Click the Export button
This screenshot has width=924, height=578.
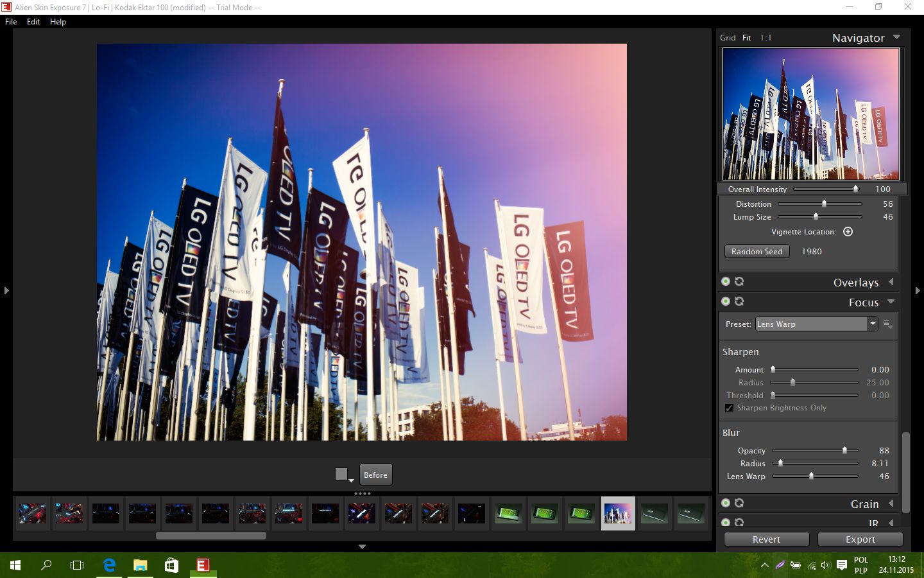click(860, 539)
